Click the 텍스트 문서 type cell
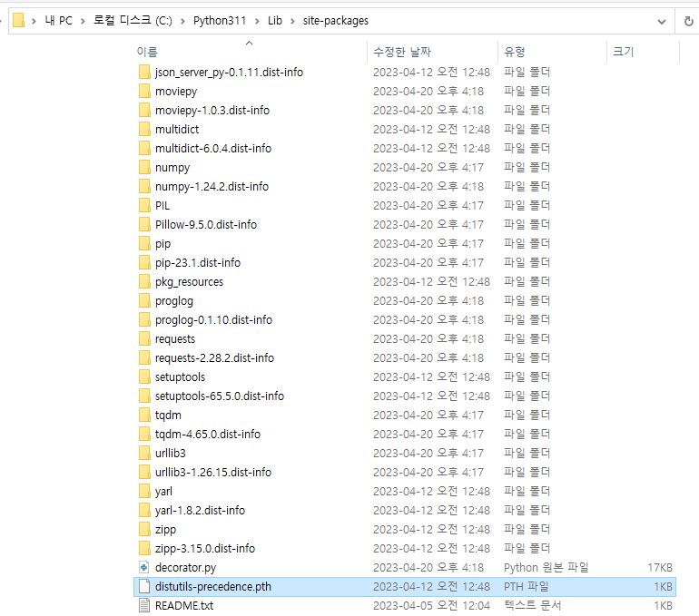699x616 pixels. pos(532,606)
